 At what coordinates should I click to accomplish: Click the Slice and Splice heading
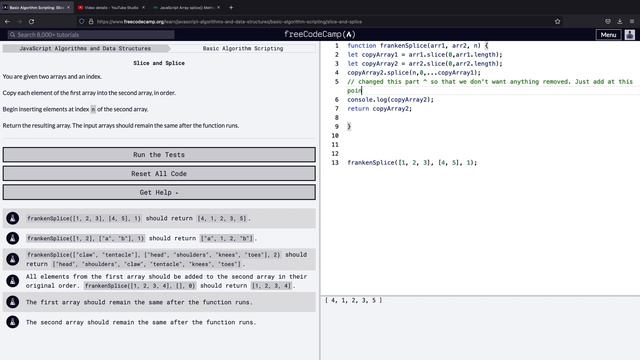coord(159,63)
